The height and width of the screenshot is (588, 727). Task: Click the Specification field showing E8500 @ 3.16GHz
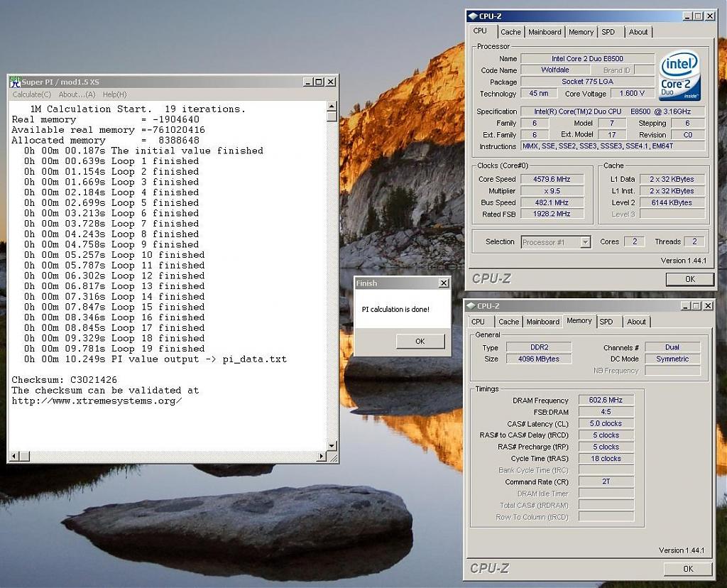[x=613, y=111]
